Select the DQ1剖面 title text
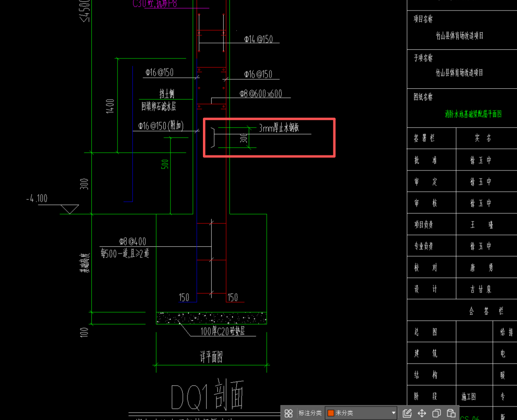The image size is (517, 420). click(x=207, y=394)
